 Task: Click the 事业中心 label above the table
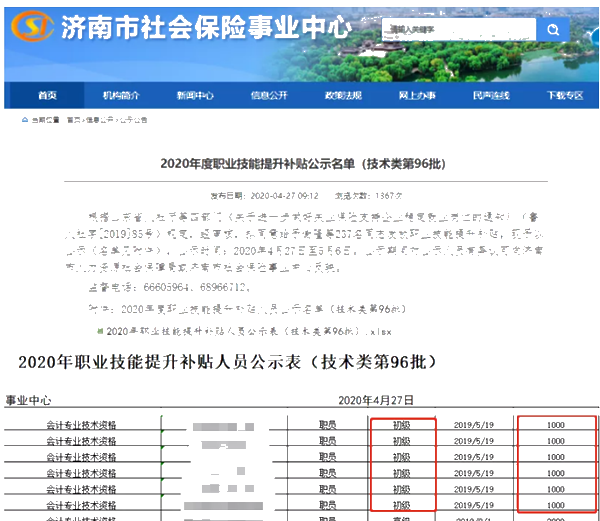click(x=28, y=401)
